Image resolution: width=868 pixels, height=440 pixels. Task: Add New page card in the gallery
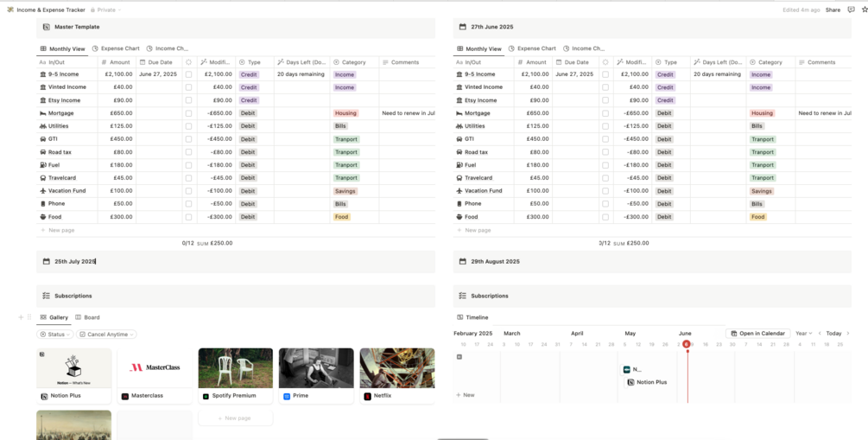click(235, 418)
